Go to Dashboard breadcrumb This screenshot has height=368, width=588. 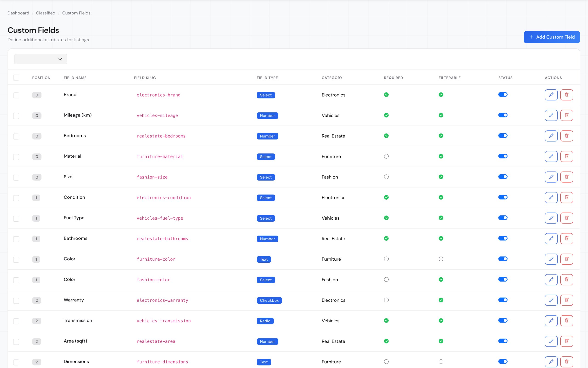18,13
